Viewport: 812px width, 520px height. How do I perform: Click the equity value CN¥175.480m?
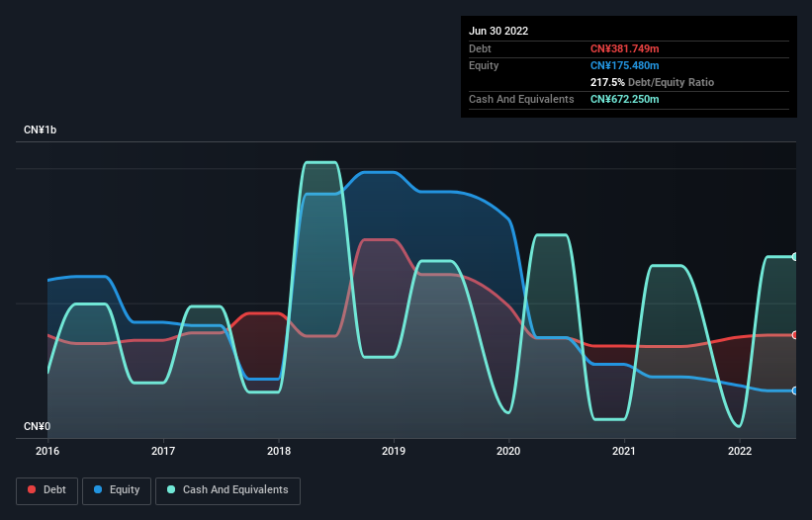click(x=624, y=65)
